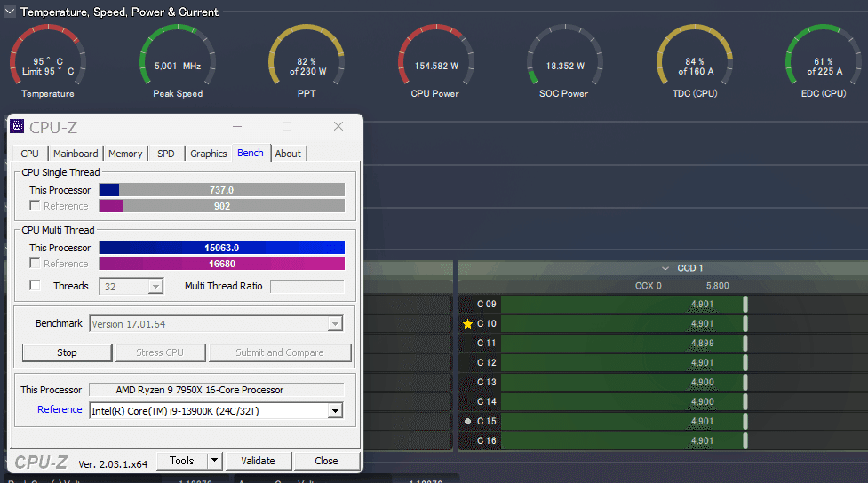
Task: Click the 5,800 value in CCX 0 header
Action: click(718, 286)
